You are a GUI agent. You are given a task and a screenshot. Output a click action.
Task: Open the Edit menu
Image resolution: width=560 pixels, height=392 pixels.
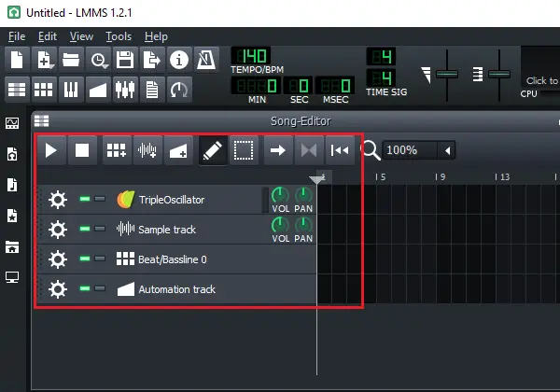pos(48,36)
